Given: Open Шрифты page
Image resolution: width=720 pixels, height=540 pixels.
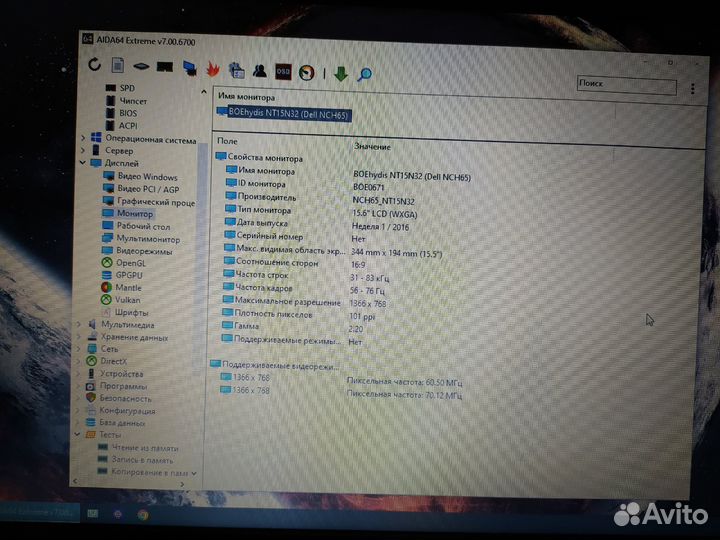Looking at the screenshot, I should click(131, 313).
